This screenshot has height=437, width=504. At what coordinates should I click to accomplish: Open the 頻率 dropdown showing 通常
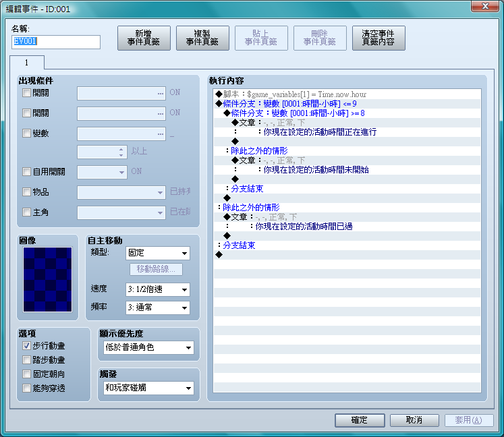pos(158,308)
